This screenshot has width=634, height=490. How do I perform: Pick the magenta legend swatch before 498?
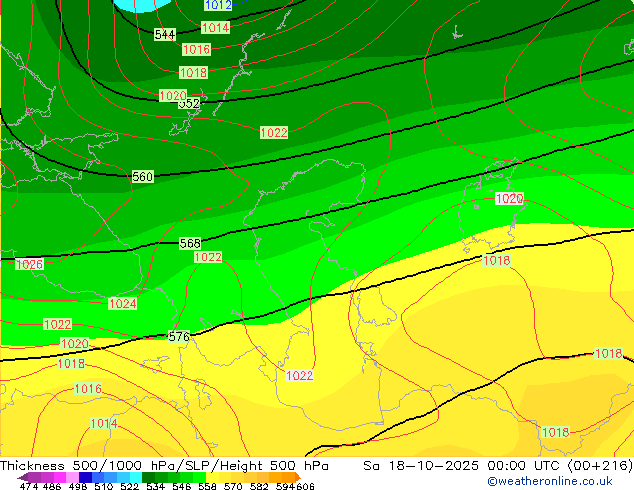tap(59, 477)
